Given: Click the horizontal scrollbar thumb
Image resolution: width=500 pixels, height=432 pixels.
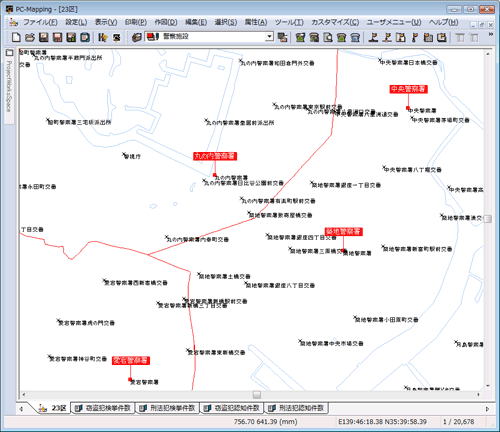Looking at the screenshot, I should tap(257, 395).
